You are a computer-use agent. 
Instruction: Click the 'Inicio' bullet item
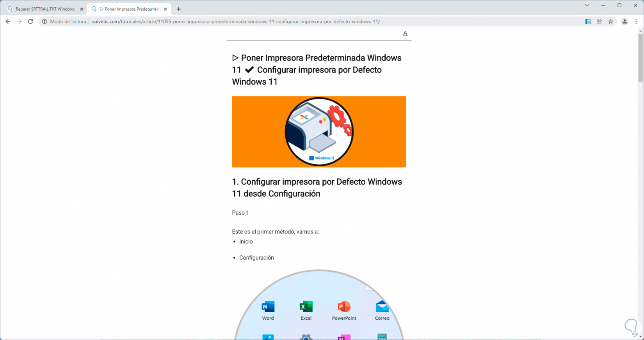coord(246,242)
